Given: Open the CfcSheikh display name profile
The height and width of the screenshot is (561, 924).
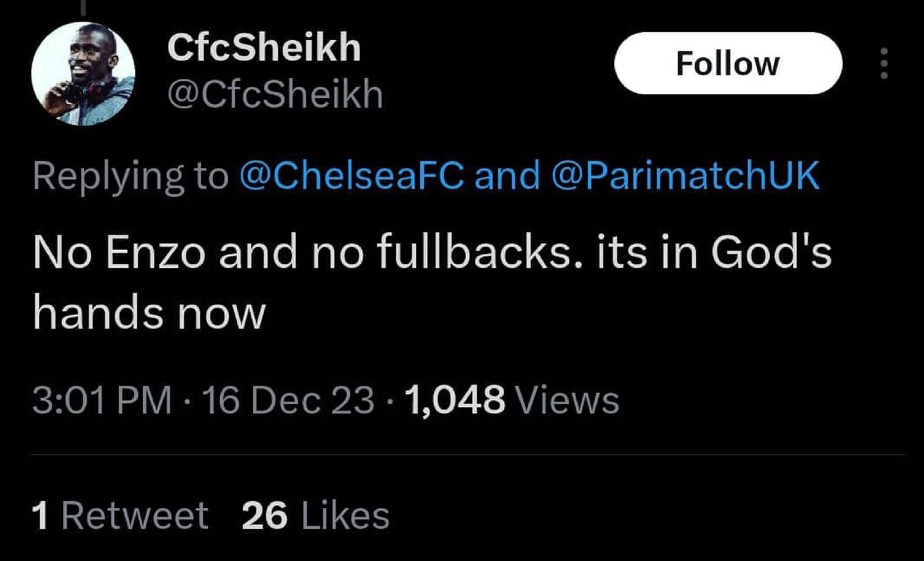Looking at the screenshot, I should (264, 47).
